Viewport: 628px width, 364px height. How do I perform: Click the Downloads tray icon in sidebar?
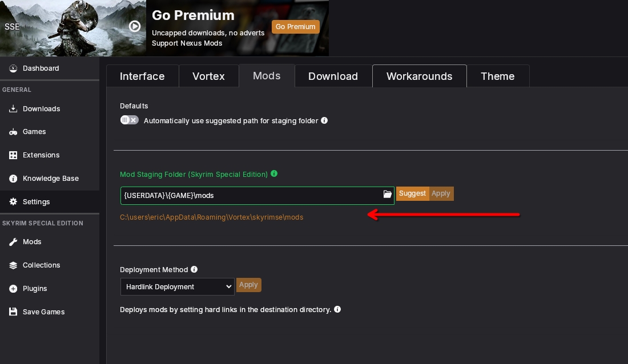point(13,109)
